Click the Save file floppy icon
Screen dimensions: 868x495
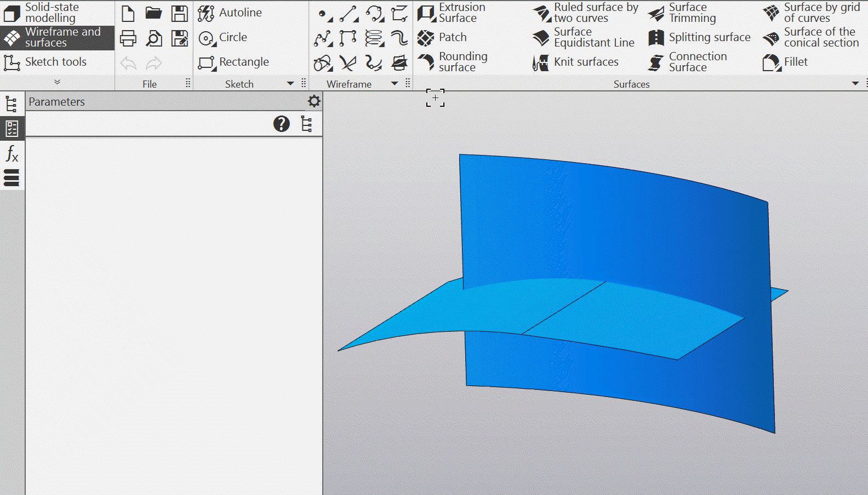179,13
